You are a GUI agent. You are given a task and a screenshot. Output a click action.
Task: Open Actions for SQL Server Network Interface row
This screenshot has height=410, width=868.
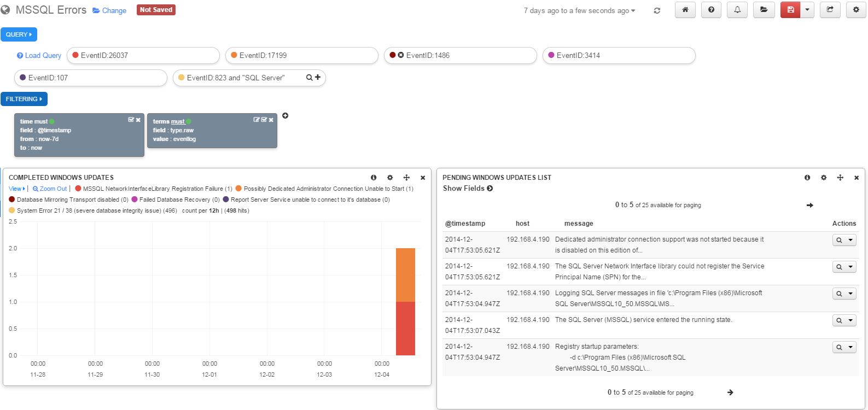pyautogui.click(x=844, y=267)
